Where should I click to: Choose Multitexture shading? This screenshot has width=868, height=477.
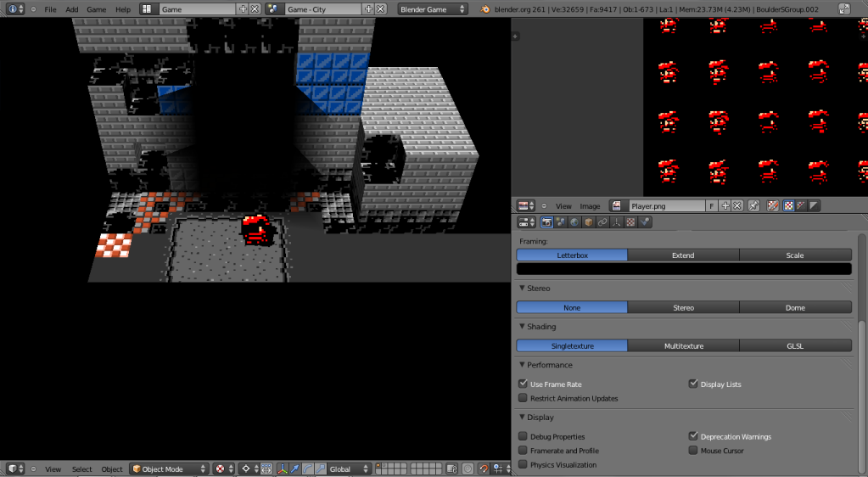pos(683,345)
